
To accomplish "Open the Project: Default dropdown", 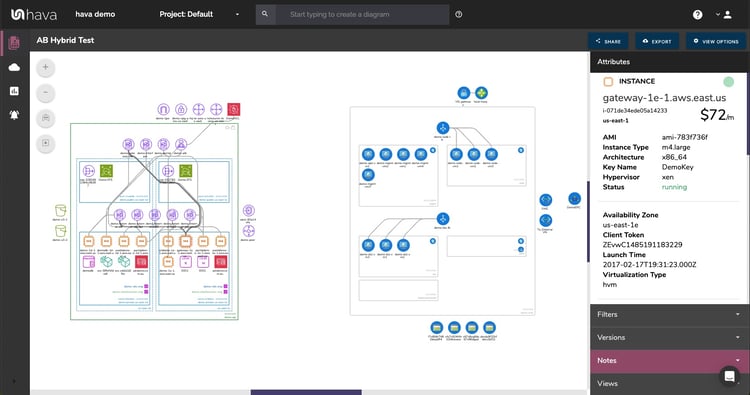I will coord(199,14).
